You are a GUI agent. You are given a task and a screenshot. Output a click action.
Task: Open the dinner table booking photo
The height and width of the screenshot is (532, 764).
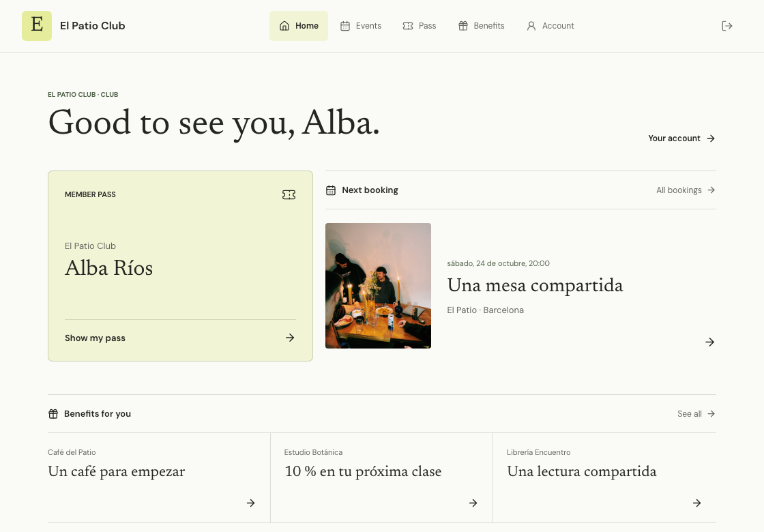(x=378, y=286)
